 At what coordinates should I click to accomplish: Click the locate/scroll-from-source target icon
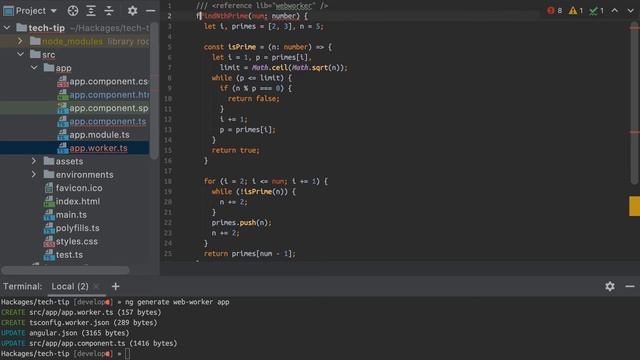pyautogui.click(x=73, y=11)
